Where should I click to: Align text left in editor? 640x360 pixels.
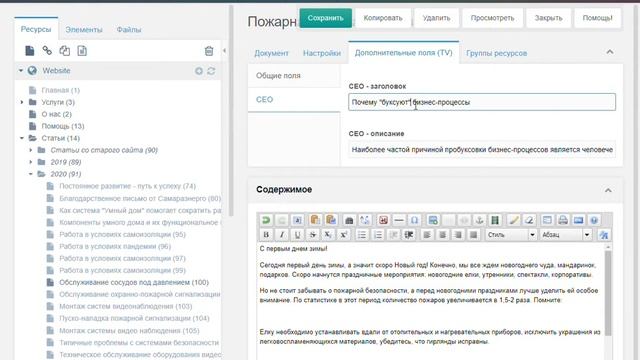coord(427,235)
